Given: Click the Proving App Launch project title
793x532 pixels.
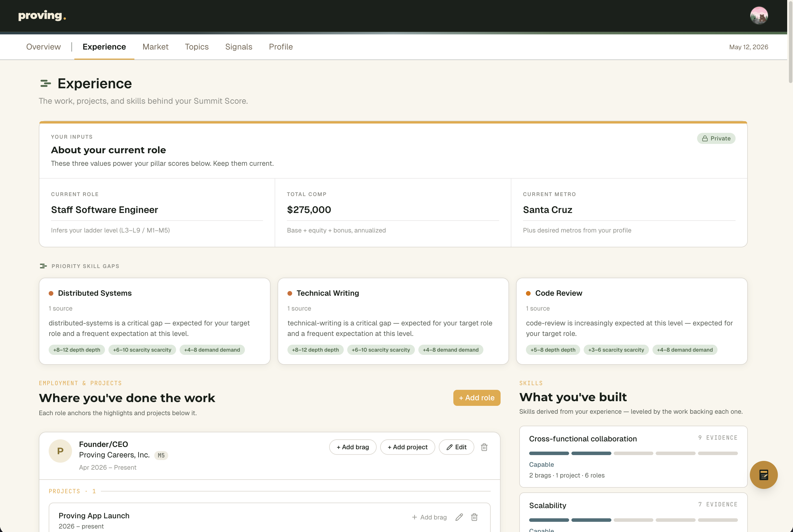Looking at the screenshot, I should [94, 516].
